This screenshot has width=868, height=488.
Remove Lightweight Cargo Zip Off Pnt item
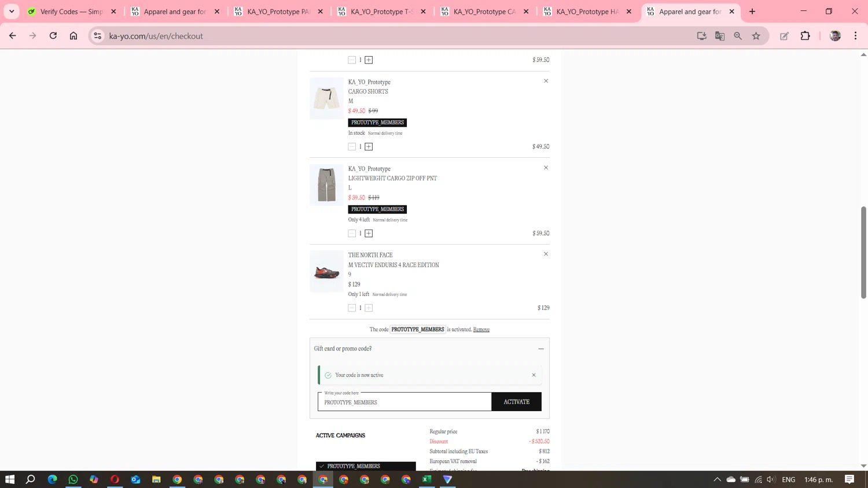[546, 168]
